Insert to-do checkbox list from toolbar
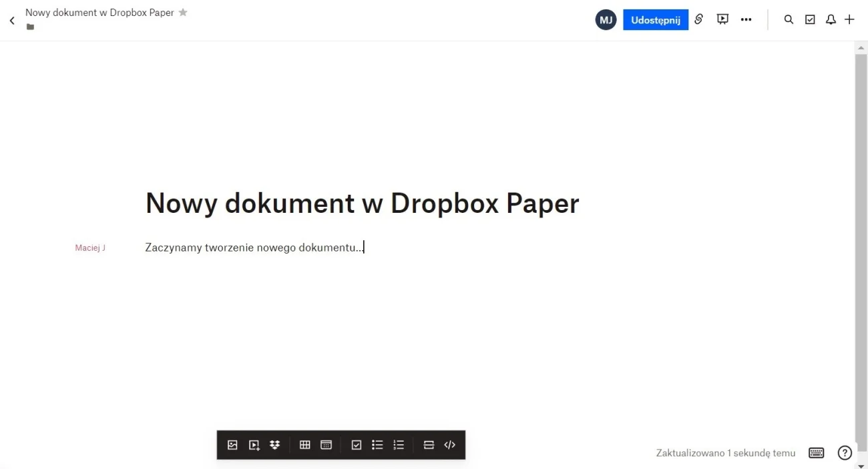The width and height of the screenshot is (868, 469). [x=357, y=445]
